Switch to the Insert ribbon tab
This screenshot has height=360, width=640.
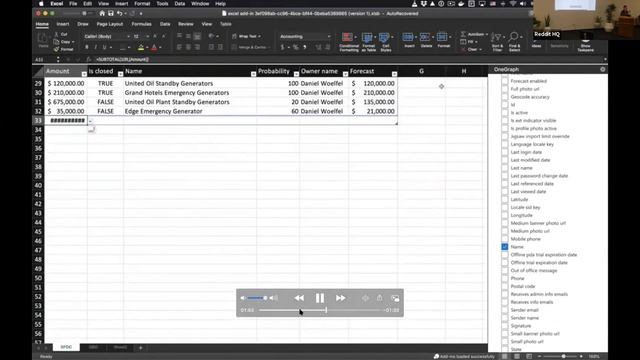[x=62, y=24]
